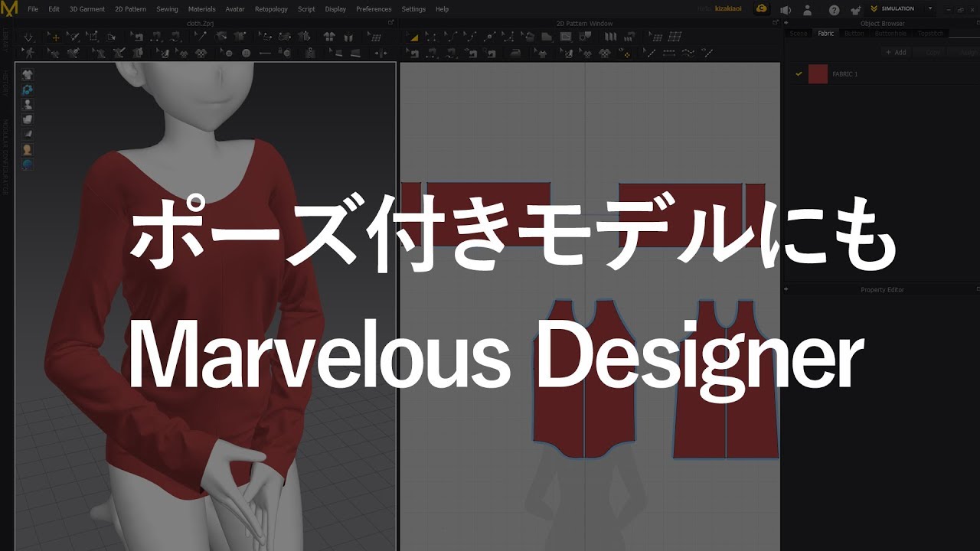980x551 pixels.
Task: Toggle the blue sphere environment icon
Action: pyautogui.click(x=28, y=165)
